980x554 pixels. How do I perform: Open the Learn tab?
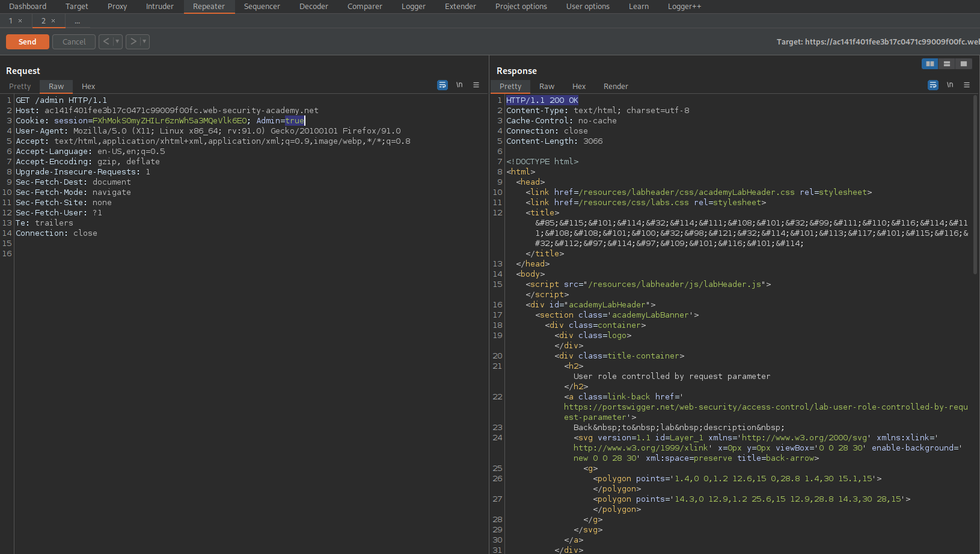(639, 7)
